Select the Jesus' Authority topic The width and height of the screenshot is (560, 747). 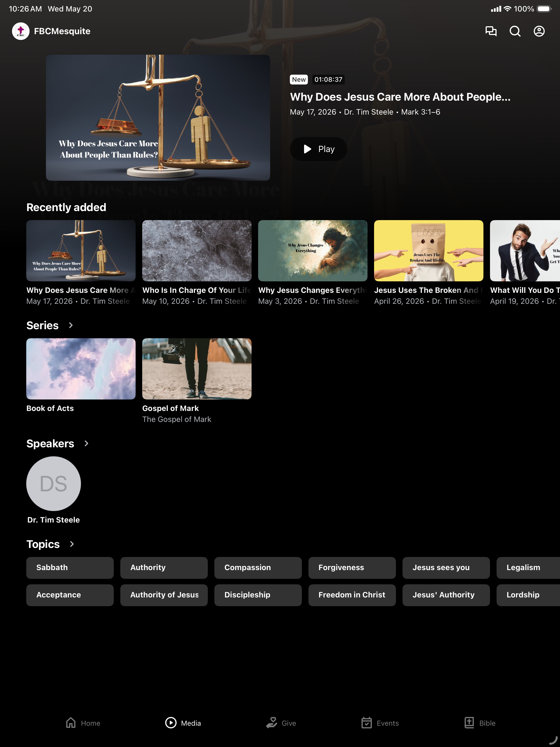(x=446, y=595)
